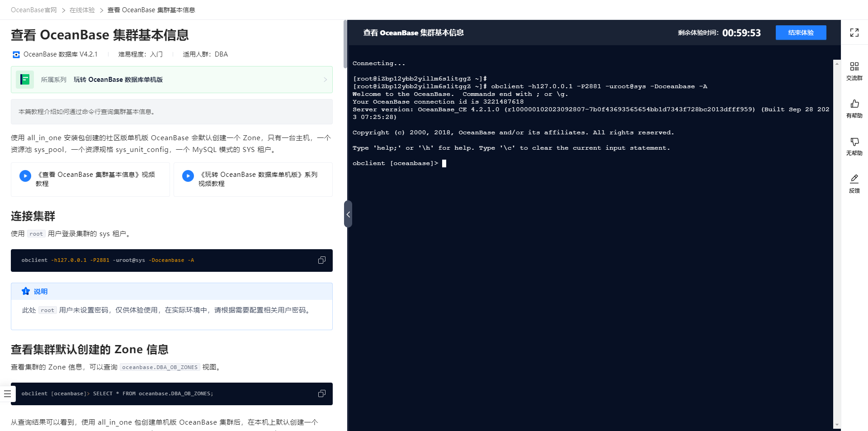868x431 pixels.
Task: Click the star icon beside 说明
Action: point(26,291)
